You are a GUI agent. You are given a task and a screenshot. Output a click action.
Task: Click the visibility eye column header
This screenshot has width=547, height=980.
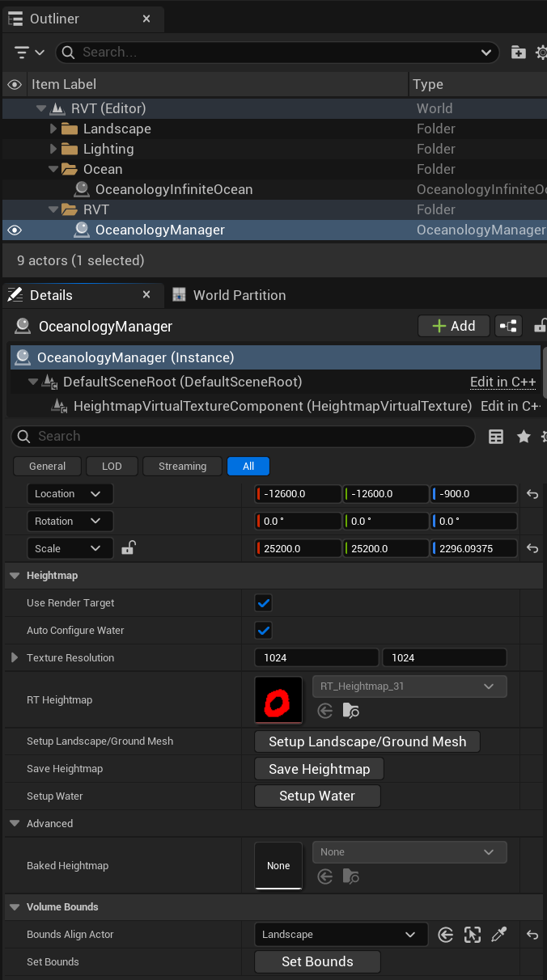pos(15,84)
